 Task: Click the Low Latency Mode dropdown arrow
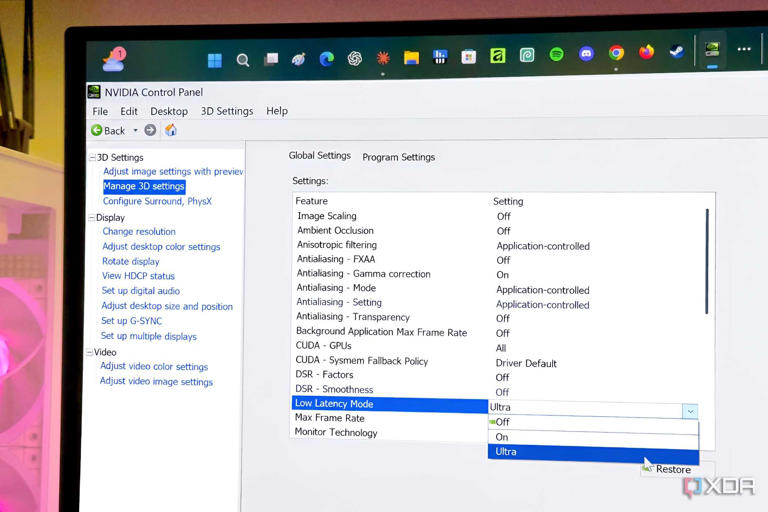coord(690,411)
